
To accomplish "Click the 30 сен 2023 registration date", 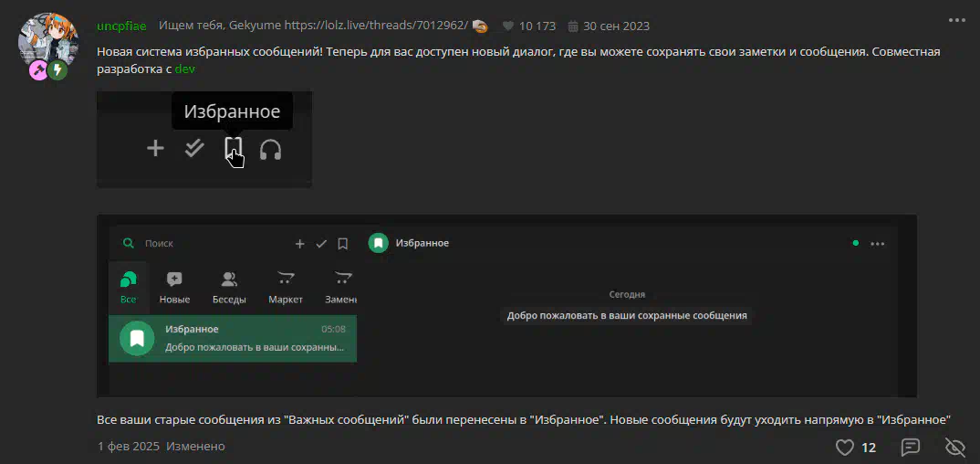I will click(616, 26).
